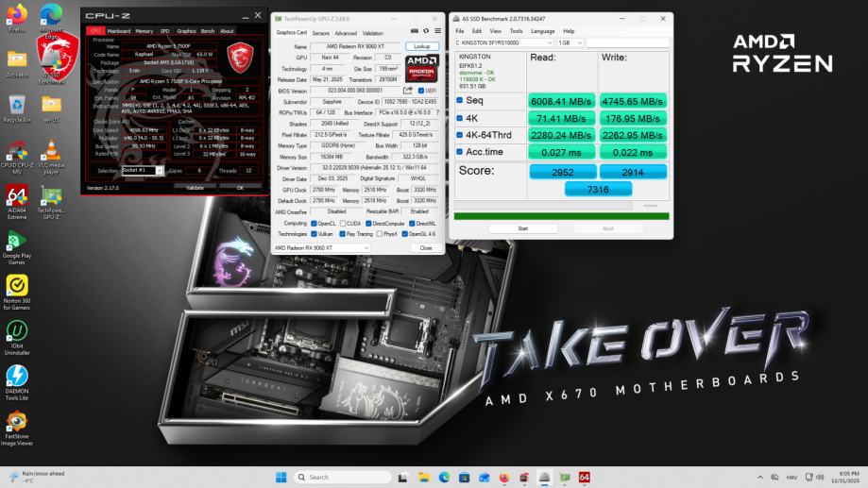This screenshot has height=488, width=868.
Task: Open Language menu in AS SSD
Action: point(542,31)
